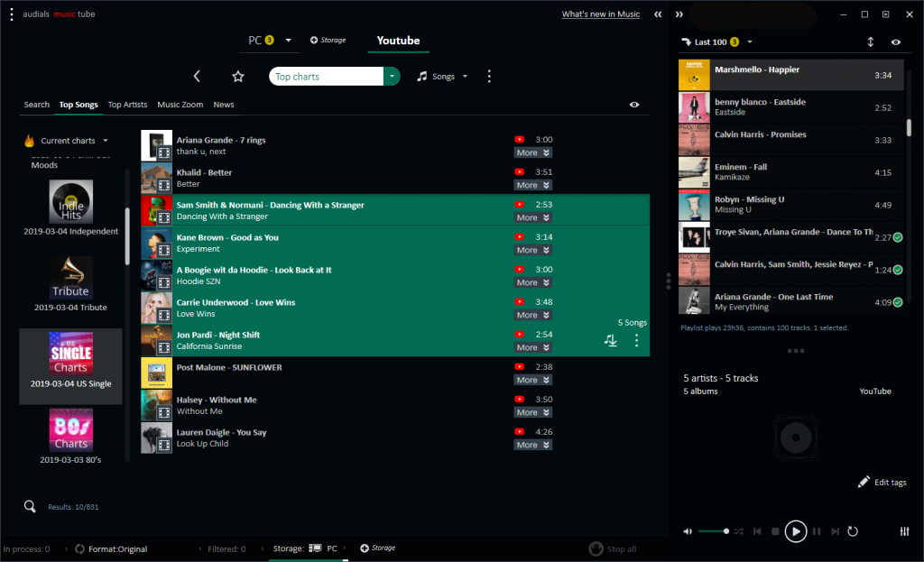Click the volume speaker icon

(x=687, y=531)
